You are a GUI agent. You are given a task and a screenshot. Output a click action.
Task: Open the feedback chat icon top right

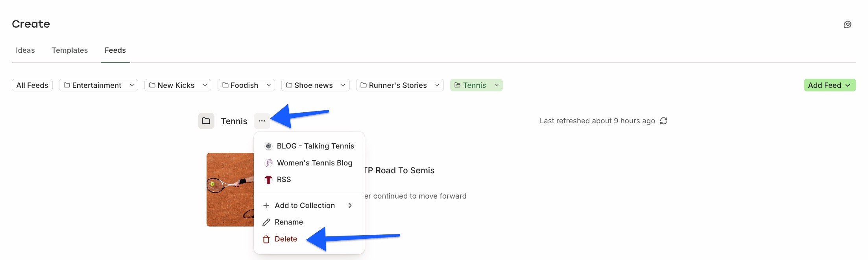[x=848, y=24]
